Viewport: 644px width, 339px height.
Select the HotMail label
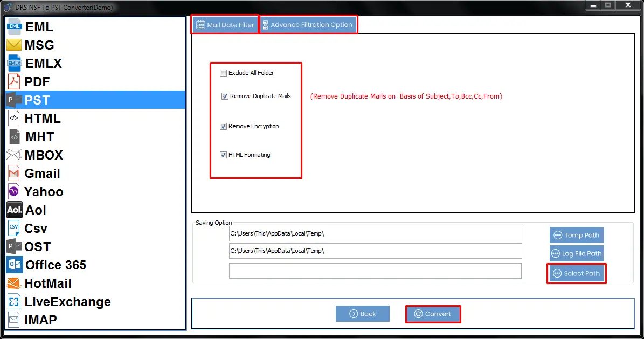pos(48,283)
